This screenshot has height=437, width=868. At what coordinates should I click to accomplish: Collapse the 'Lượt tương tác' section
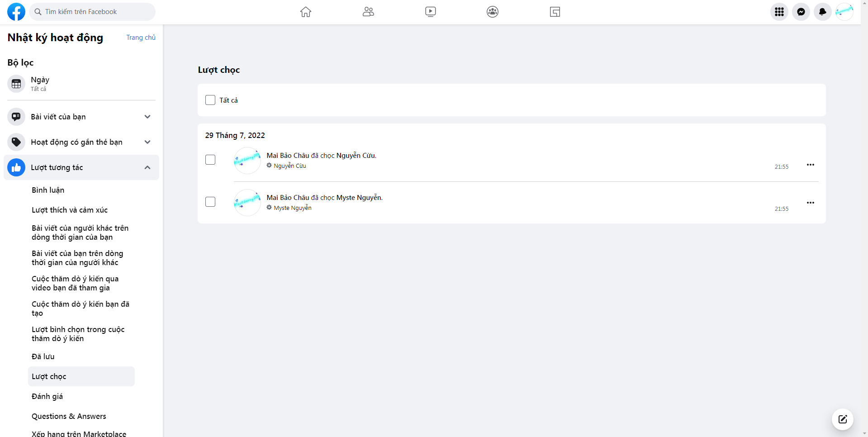coord(147,167)
